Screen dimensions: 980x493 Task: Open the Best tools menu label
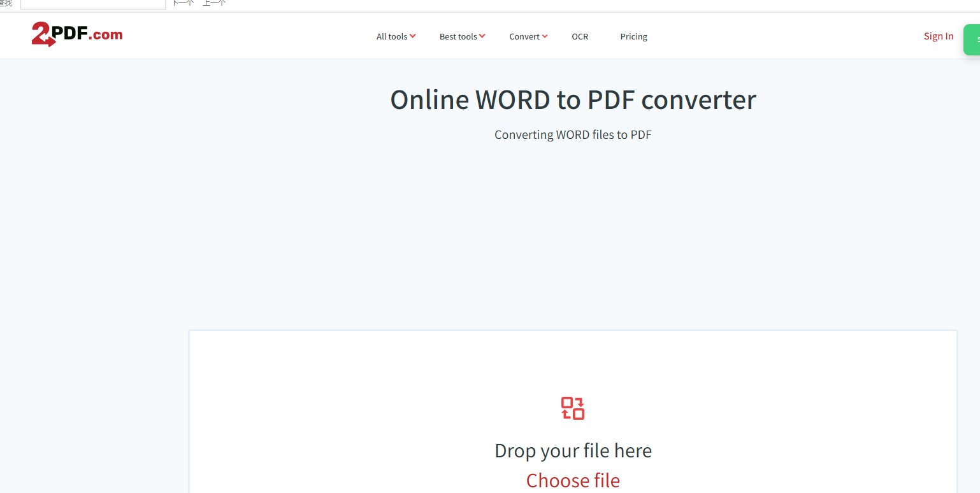point(458,37)
